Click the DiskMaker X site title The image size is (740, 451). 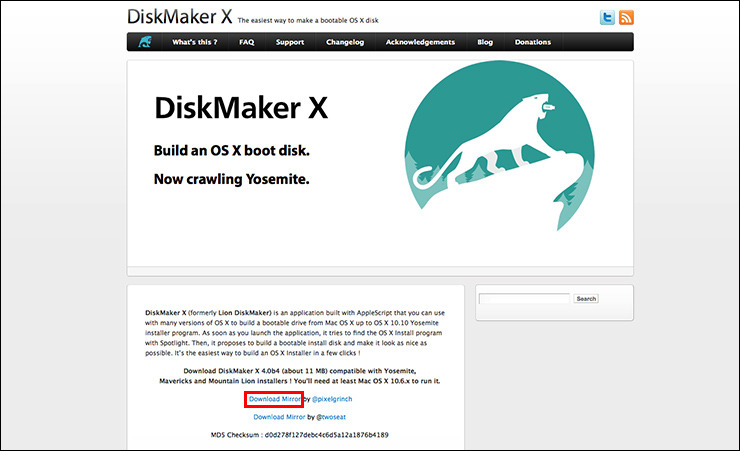(179, 17)
